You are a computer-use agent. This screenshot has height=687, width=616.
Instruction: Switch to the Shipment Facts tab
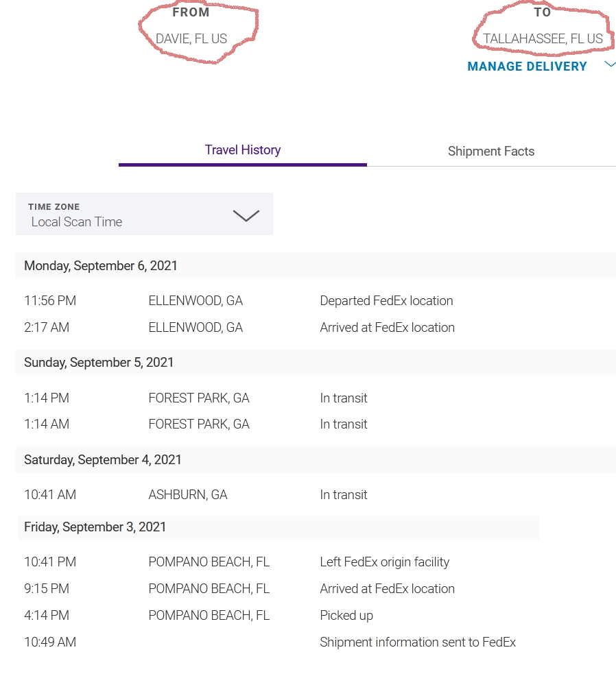click(x=490, y=152)
